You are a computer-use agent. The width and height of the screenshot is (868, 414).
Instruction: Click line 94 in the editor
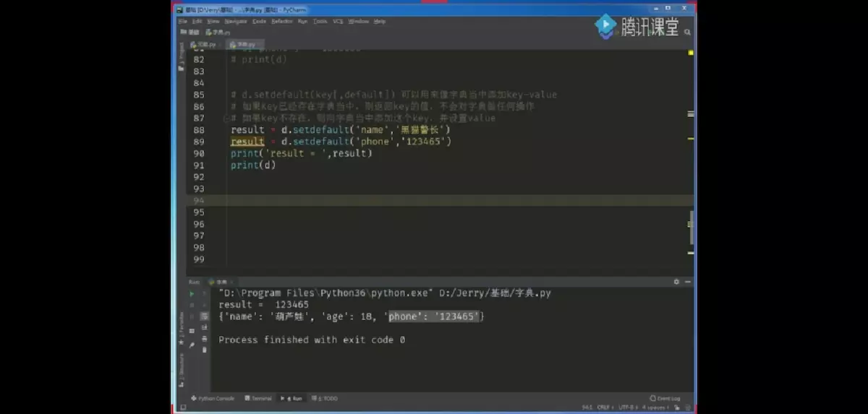(440, 200)
